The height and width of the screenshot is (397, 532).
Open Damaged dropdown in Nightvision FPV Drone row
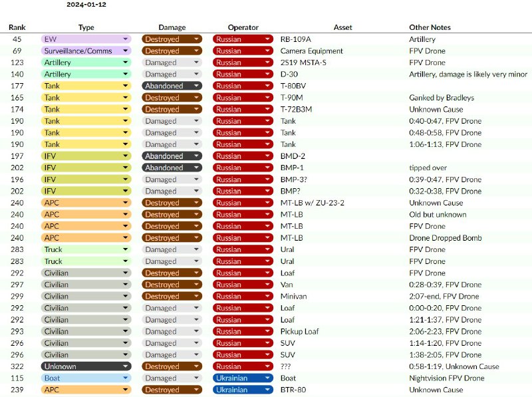point(172,378)
